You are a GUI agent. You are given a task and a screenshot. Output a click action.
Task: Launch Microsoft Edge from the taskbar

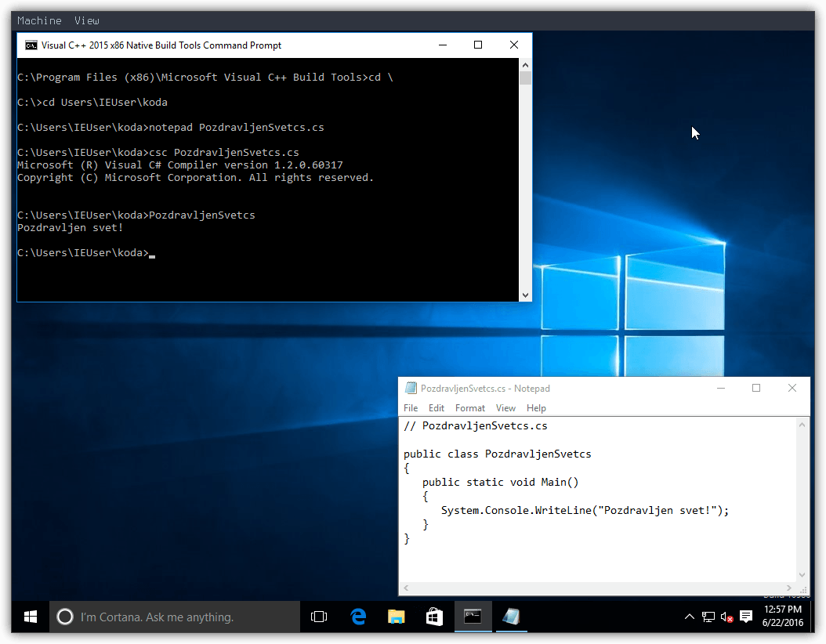pos(358,617)
